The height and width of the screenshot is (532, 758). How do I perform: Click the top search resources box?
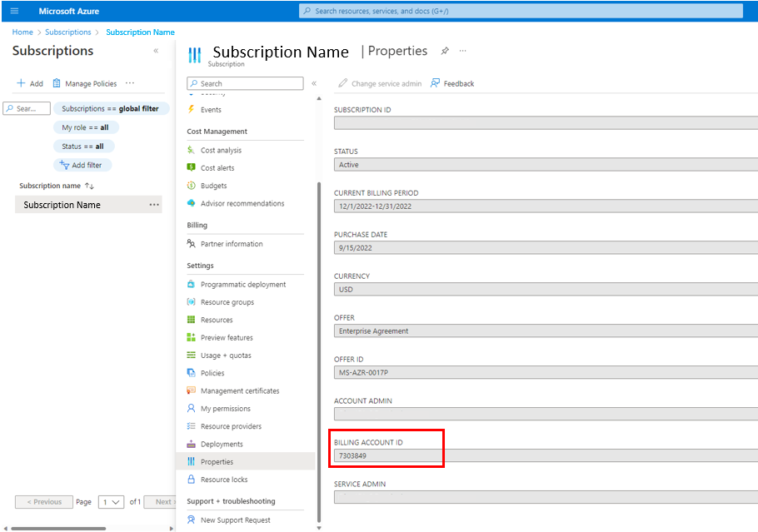coord(521,11)
